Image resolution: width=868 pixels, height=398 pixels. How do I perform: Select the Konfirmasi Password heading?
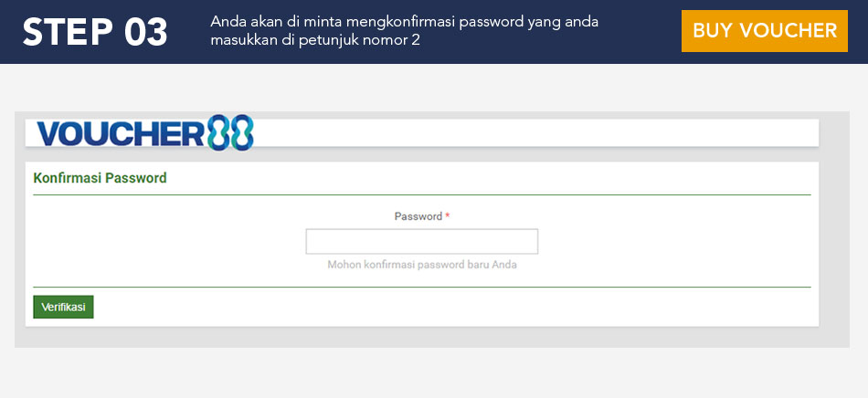point(100,178)
